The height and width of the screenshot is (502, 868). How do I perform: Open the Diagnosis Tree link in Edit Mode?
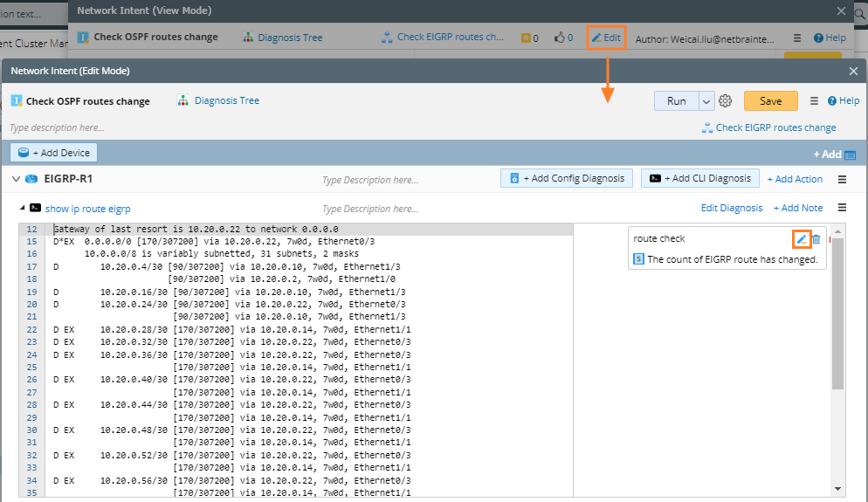(227, 100)
